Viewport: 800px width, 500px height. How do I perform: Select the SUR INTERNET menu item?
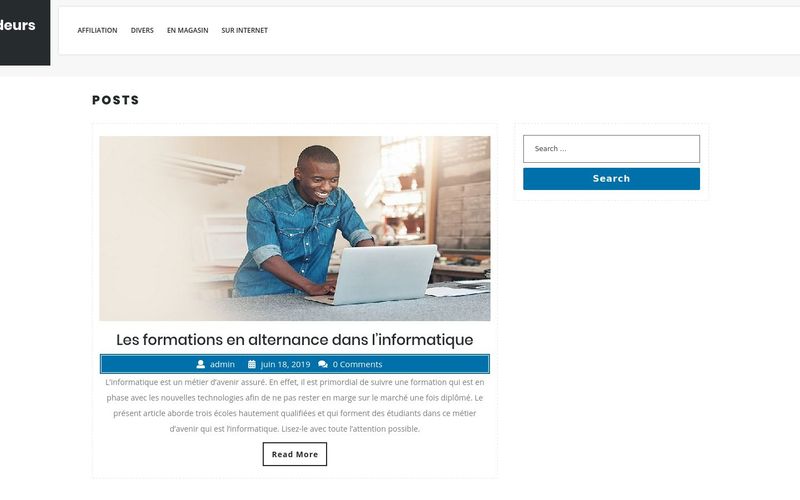point(244,31)
